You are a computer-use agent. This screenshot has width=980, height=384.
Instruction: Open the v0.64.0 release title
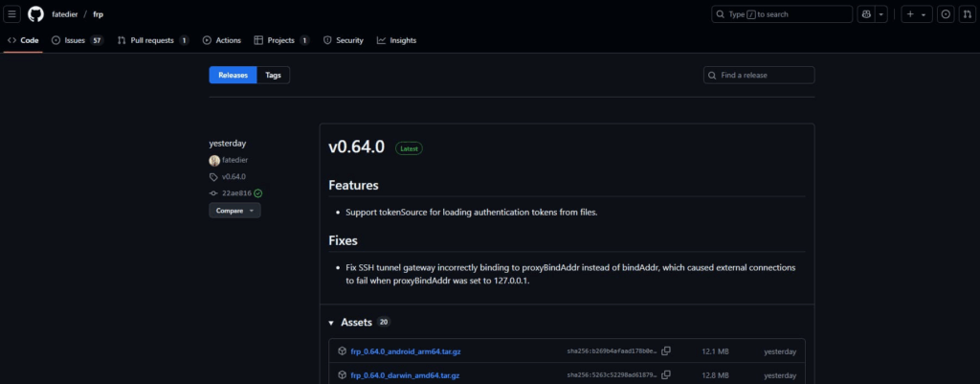coord(356,148)
